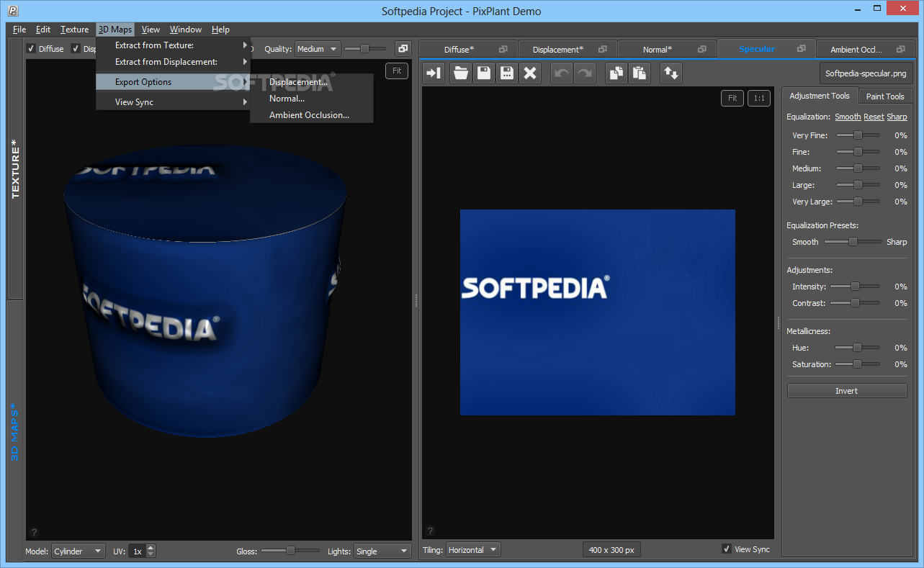The width and height of the screenshot is (924, 568).
Task: Pop out the Diffuse tab window icon
Action: tap(503, 49)
